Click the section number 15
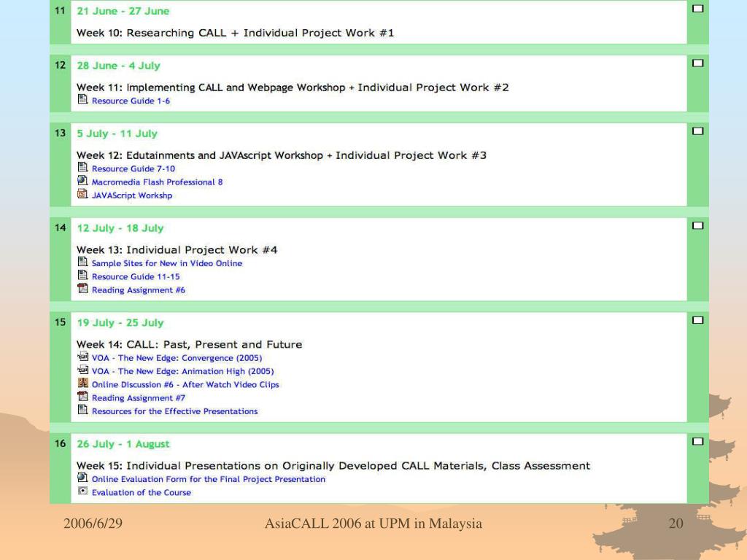This screenshot has height=560, width=747. click(60, 322)
